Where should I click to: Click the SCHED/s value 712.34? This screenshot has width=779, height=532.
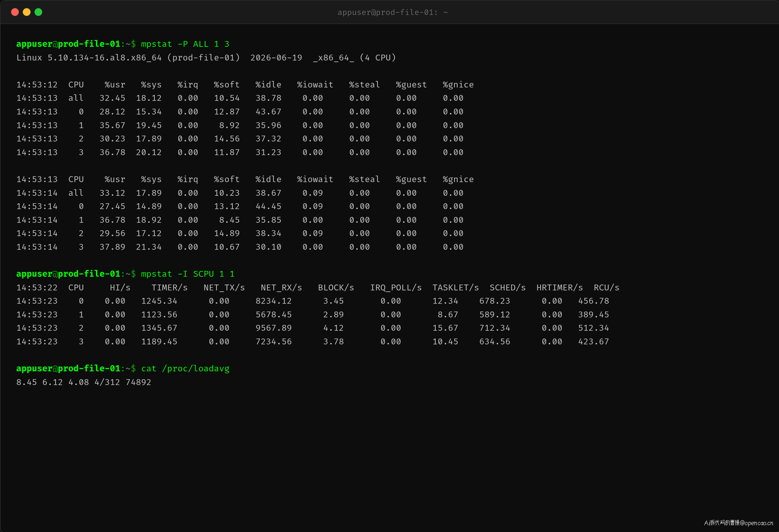point(495,328)
